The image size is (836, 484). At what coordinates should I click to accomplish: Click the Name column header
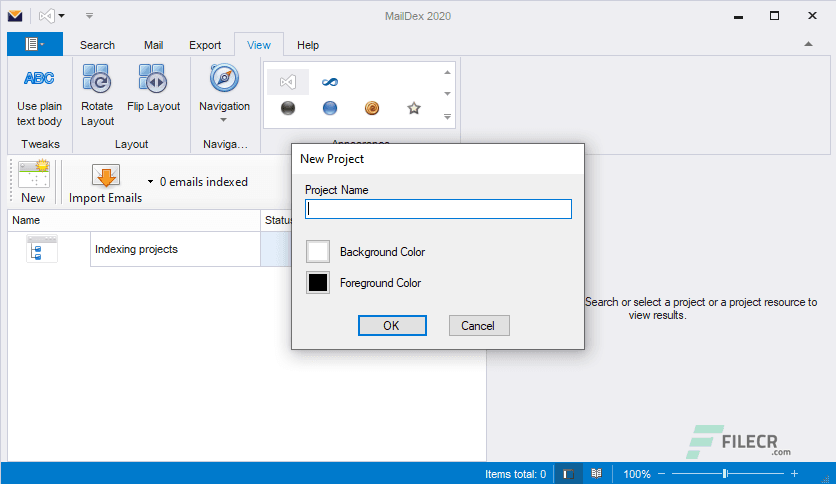(134, 220)
